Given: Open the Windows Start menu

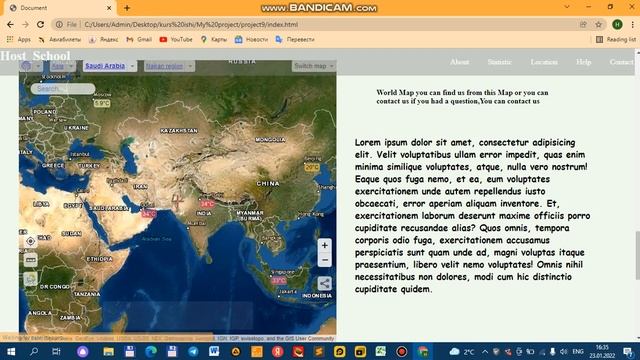Looking at the screenshot, I should [11, 351].
